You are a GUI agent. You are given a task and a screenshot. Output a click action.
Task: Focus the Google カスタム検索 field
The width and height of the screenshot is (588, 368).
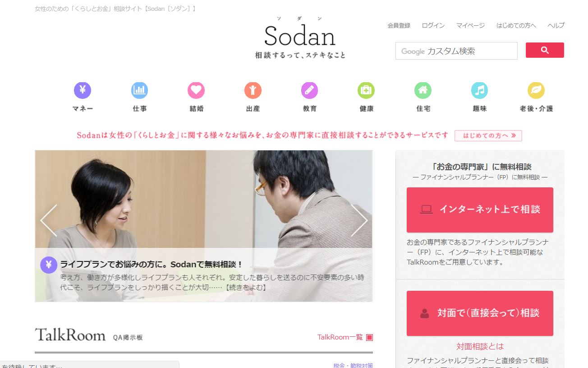456,51
